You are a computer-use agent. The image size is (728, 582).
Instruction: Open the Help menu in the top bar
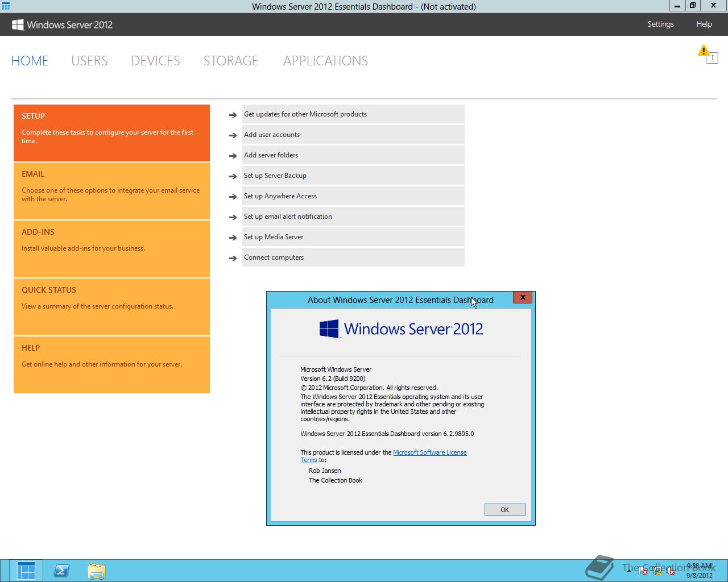pyautogui.click(x=704, y=24)
